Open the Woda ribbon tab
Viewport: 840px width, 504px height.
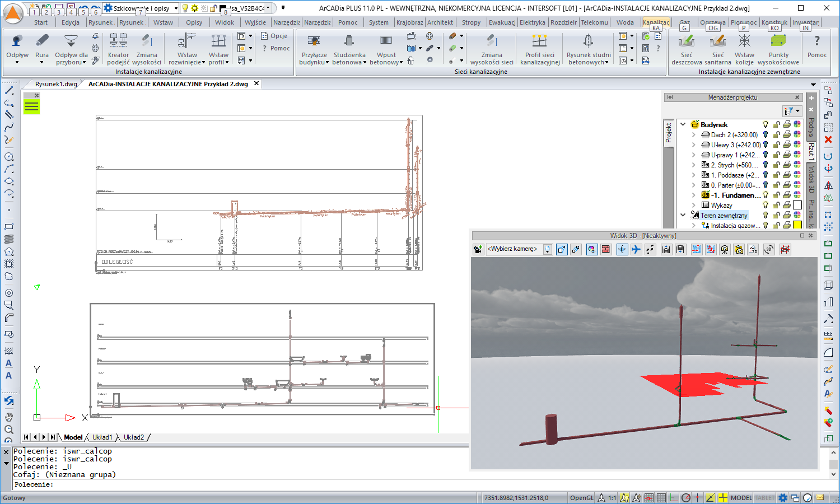tap(625, 22)
